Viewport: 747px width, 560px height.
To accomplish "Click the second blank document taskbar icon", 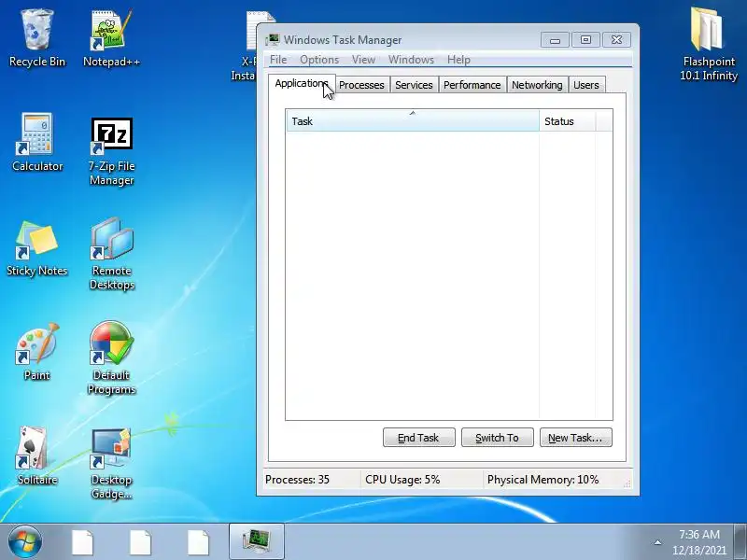I will point(140,542).
